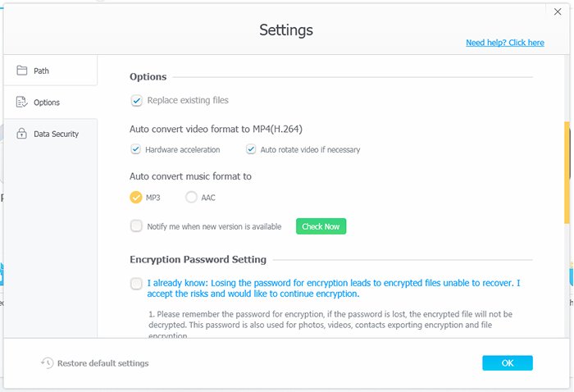Screen dimensions: 574x392
Task: Choose the AAC music format
Action: (191, 198)
